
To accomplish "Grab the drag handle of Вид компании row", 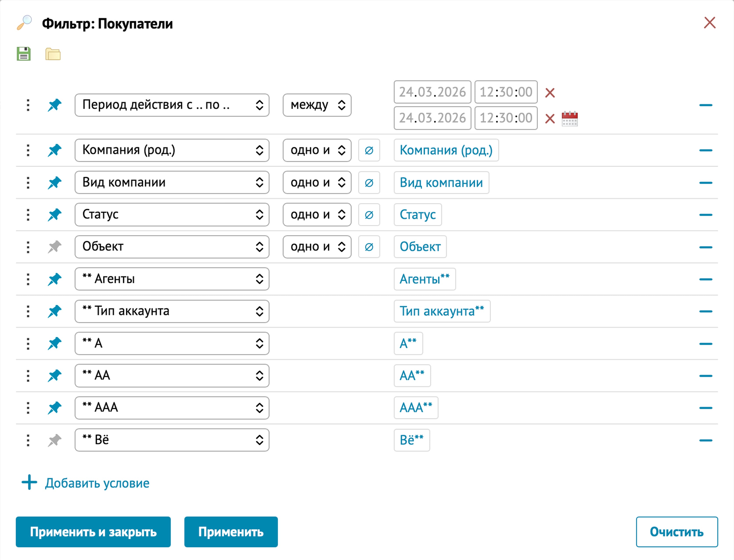I will (28, 183).
